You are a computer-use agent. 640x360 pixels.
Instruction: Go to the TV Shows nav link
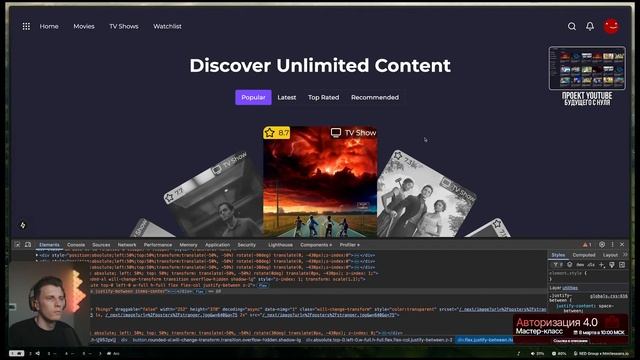[x=124, y=26]
